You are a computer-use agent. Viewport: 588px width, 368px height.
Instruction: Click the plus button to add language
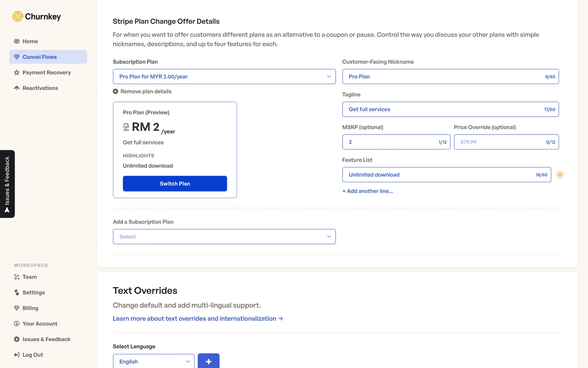[x=208, y=362]
